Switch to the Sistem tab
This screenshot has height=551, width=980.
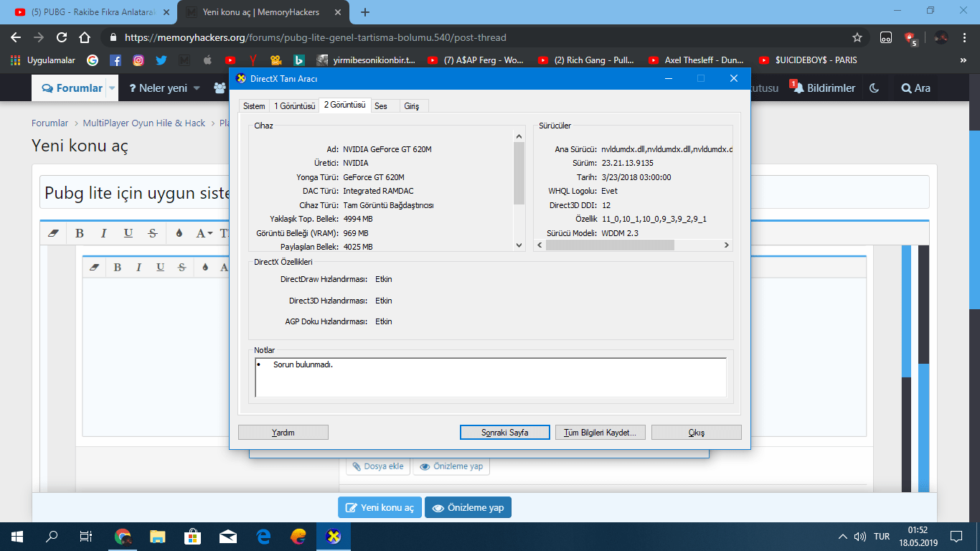click(x=254, y=106)
